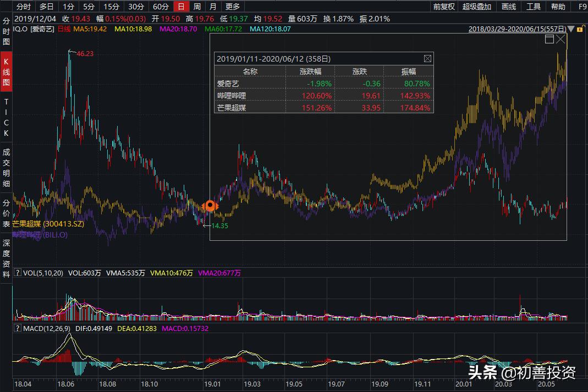Click the panel icon in the selection box
The height and width of the screenshot is (392, 588).
(x=549, y=39)
